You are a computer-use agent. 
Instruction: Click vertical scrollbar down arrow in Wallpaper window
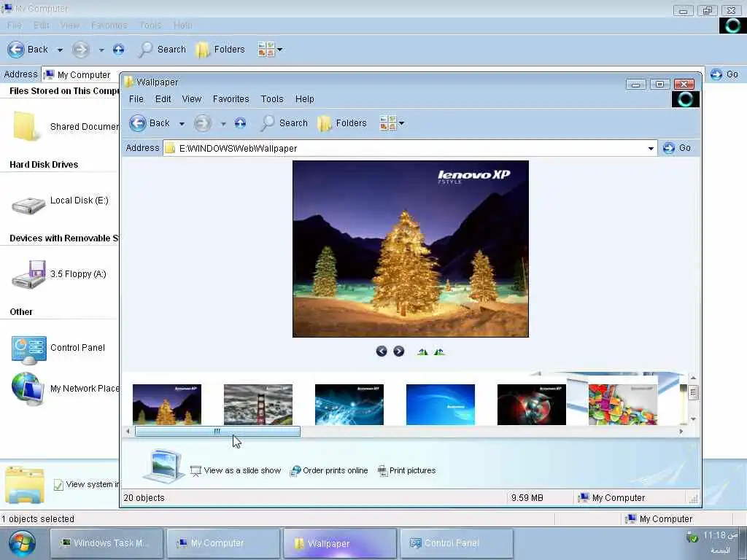(x=693, y=419)
